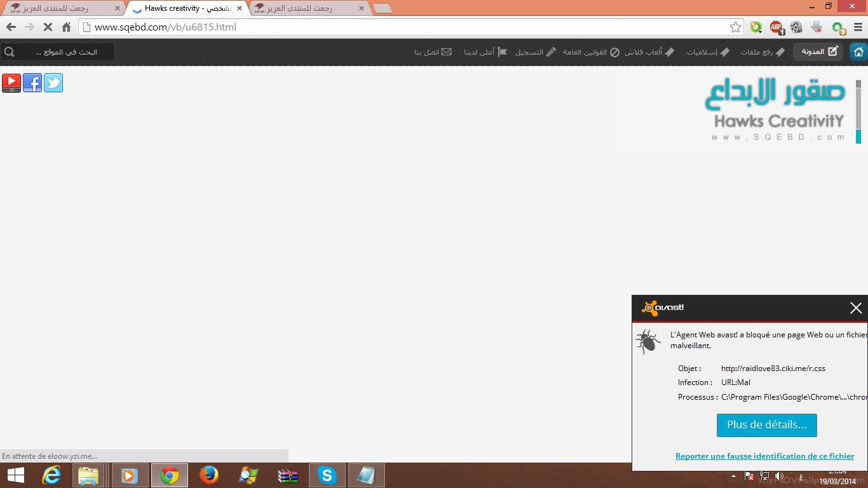Open the Twitter social icon
Screen dimensions: 868x488
pos(53,83)
